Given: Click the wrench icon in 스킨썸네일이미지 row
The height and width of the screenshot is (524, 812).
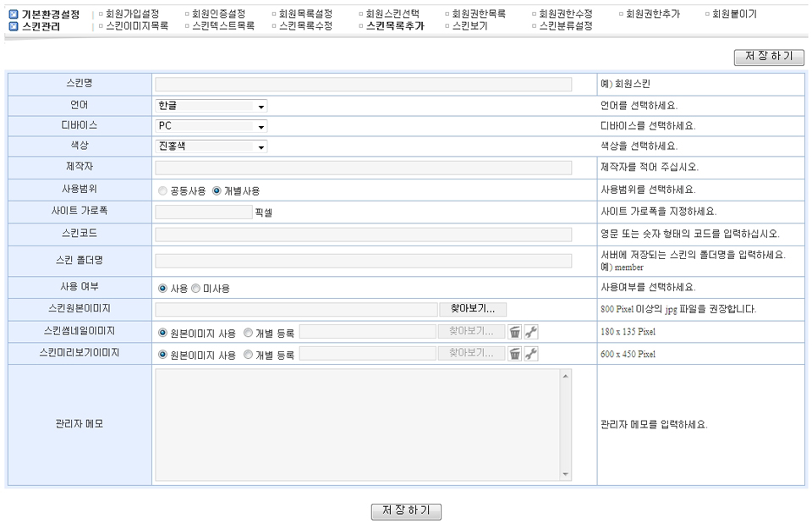Looking at the screenshot, I should (531, 332).
